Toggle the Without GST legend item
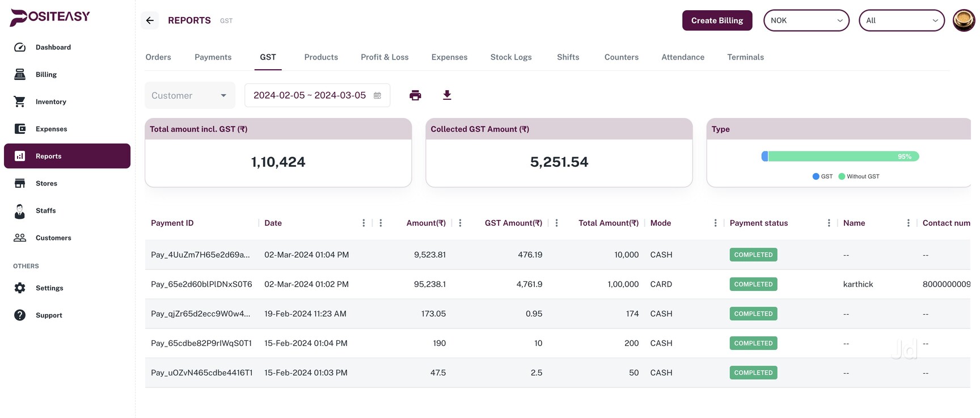The image size is (980, 418). [x=859, y=176]
